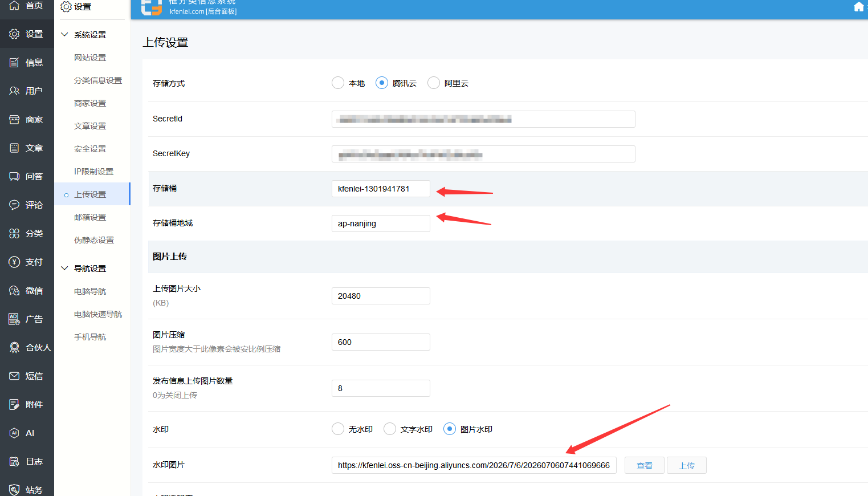The height and width of the screenshot is (496, 868).
Task: Click the SecretKey input field
Action: (483, 154)
